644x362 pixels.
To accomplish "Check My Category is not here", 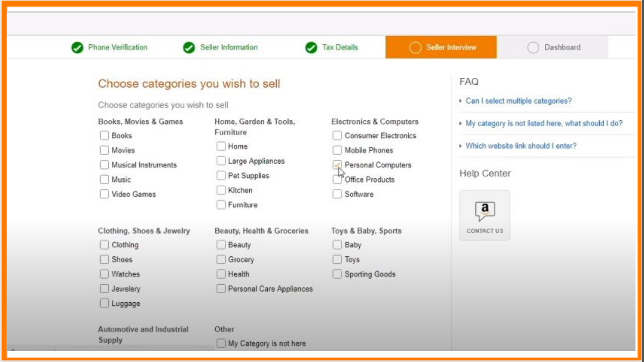I will (221, 343).
